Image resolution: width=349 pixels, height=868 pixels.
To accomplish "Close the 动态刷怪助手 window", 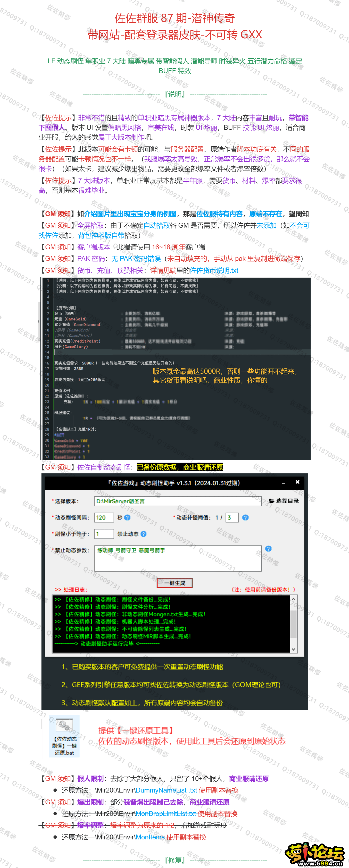I will click(x=297, y=482).
